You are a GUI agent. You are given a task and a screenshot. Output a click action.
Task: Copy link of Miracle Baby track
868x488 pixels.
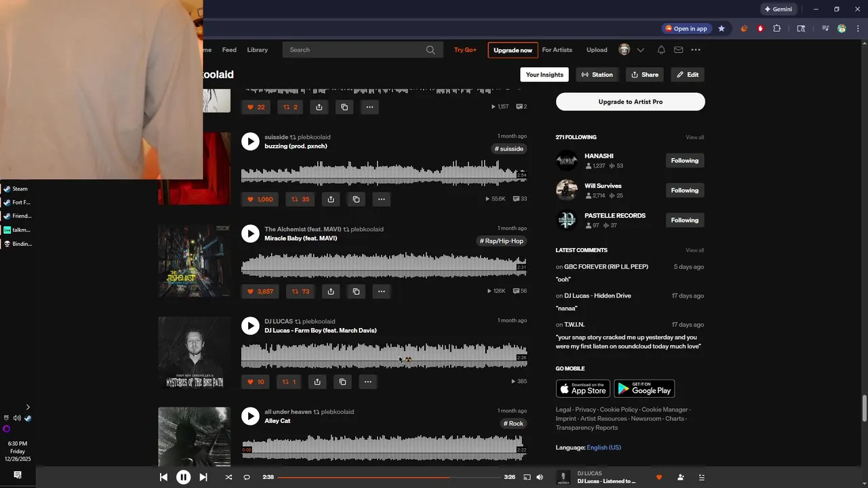[356, 291]
